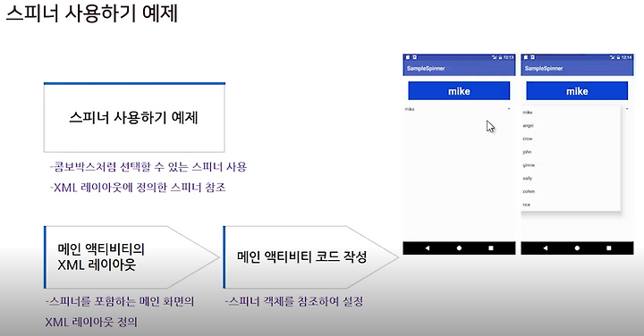
Task: Tap Back icon on left phone (12:13)
Action: [x=428, y=248]
